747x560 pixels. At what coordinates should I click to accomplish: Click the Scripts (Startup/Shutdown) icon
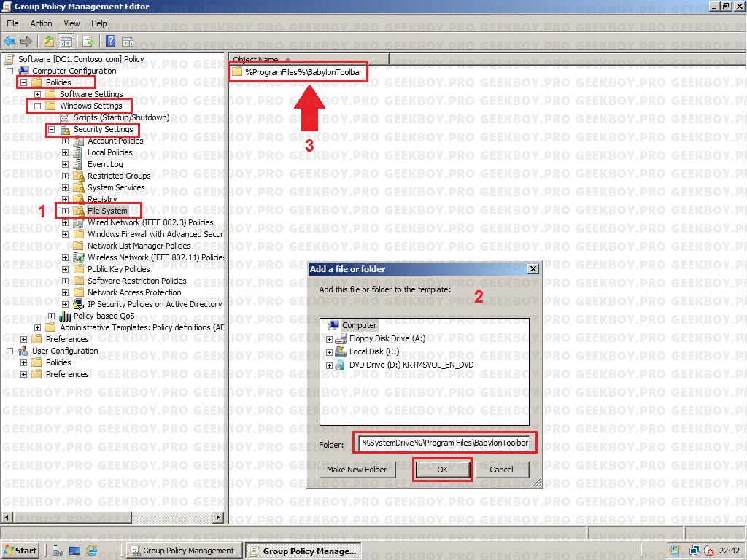pyautogui.click(x=65, y=117)
